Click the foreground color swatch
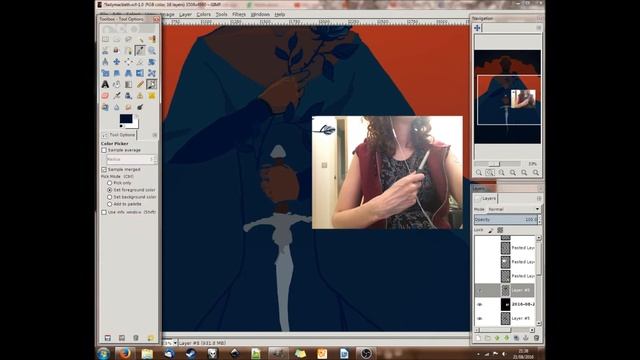The width and height of the screenshot is (640, 360). coord(126,119)
